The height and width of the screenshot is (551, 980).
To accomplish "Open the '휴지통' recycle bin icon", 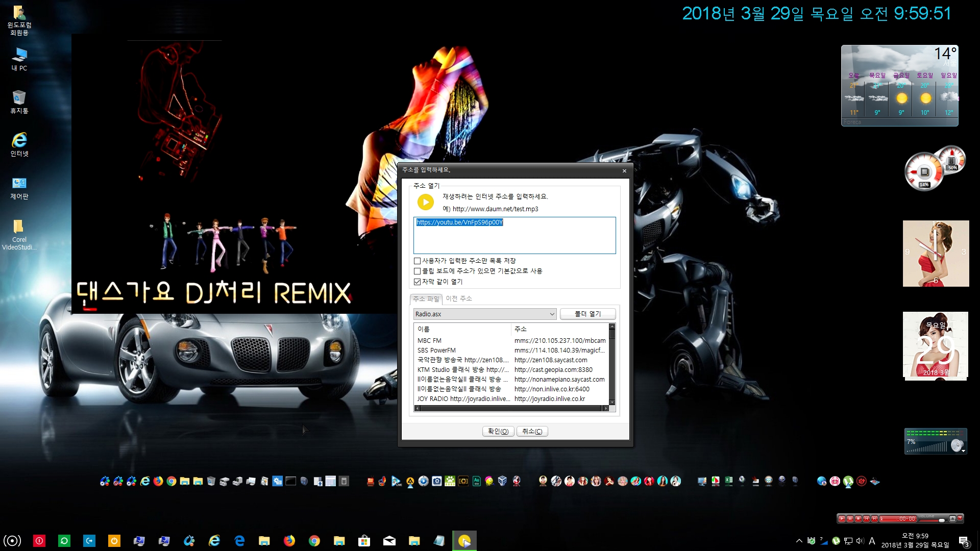I will (19, 102).
